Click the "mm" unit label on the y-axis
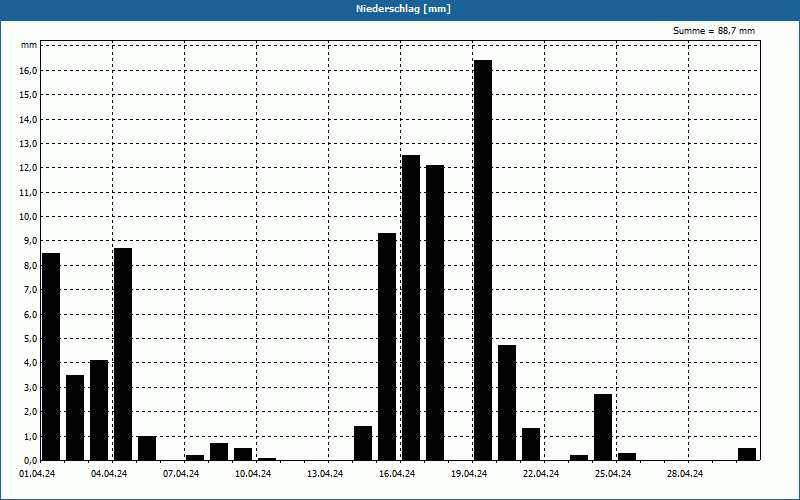The image size is (800, 500). (x=29, y=45)
